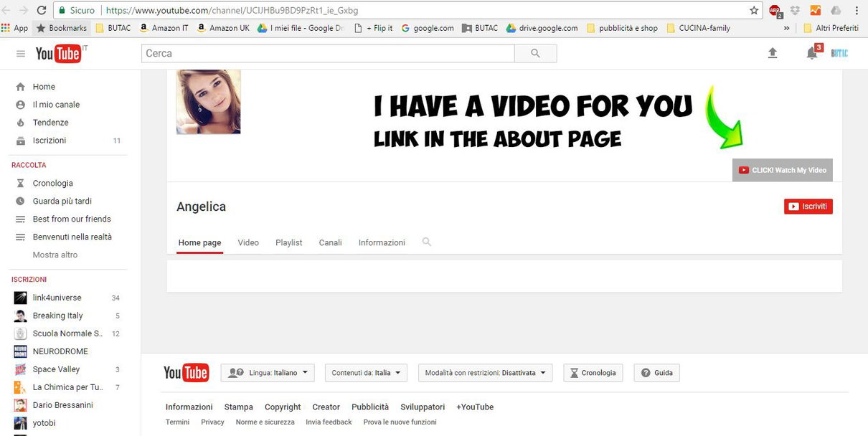
Task: Click Space Valley channel avatar
Action: pyautogui.click(x=21, y=369)
